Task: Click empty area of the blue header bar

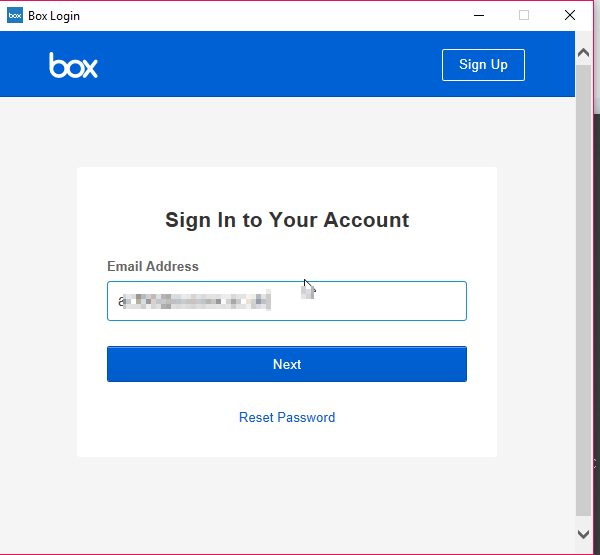Action: (270, 65)
